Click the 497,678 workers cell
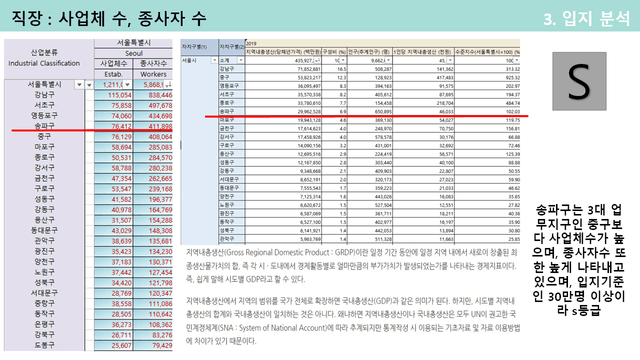The width and height of the screenshot is (640, 360). pos(153,105)
